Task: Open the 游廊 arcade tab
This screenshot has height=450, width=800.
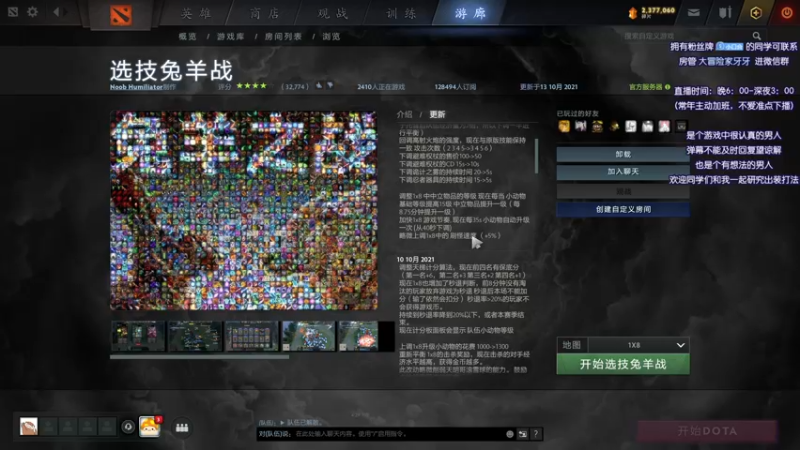Action: [x=470, y=13]
